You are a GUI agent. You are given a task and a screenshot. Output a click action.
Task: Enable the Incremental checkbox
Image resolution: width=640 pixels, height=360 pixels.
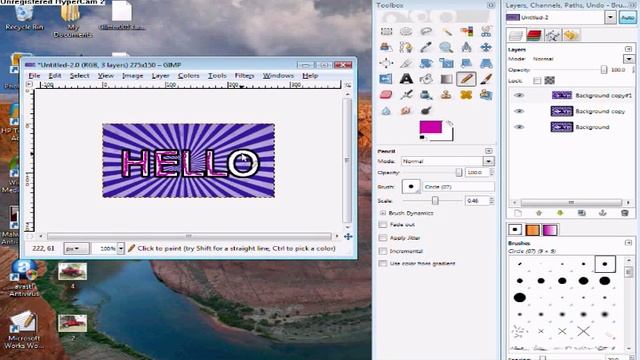pyautogui.click(x=383, y=251)
